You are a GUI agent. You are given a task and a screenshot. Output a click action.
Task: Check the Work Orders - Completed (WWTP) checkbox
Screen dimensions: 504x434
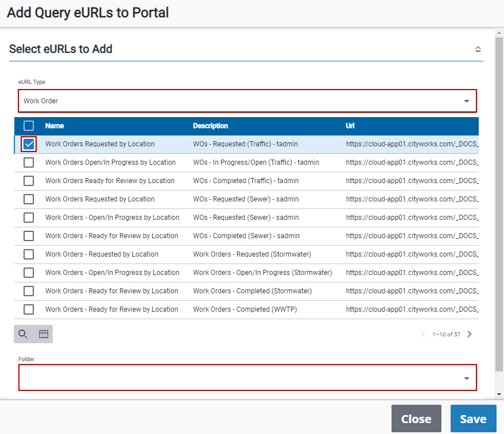29,309
